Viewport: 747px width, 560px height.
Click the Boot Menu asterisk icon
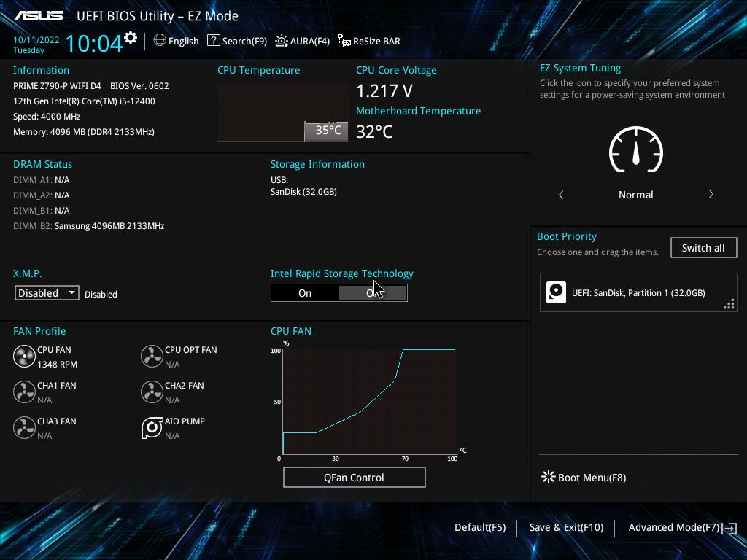(x=549, y=477)
